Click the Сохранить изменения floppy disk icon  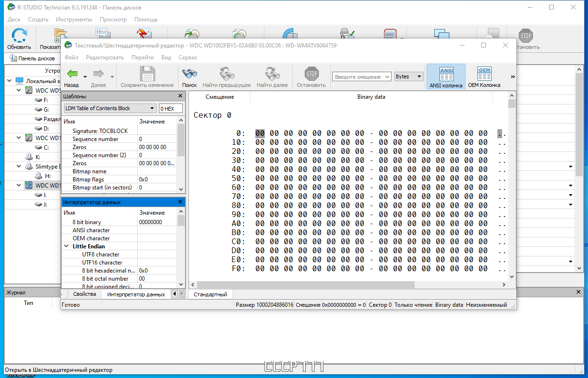[x=147, y=74]
